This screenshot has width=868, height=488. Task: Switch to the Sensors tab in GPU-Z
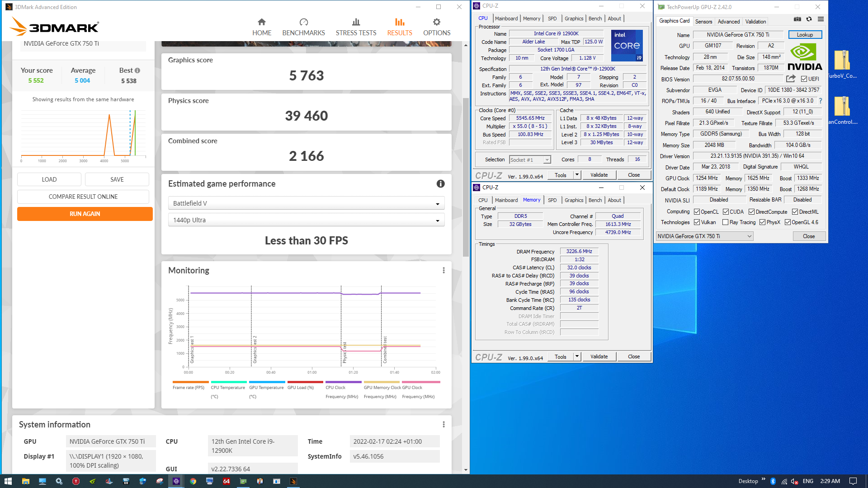click(703, 22)
